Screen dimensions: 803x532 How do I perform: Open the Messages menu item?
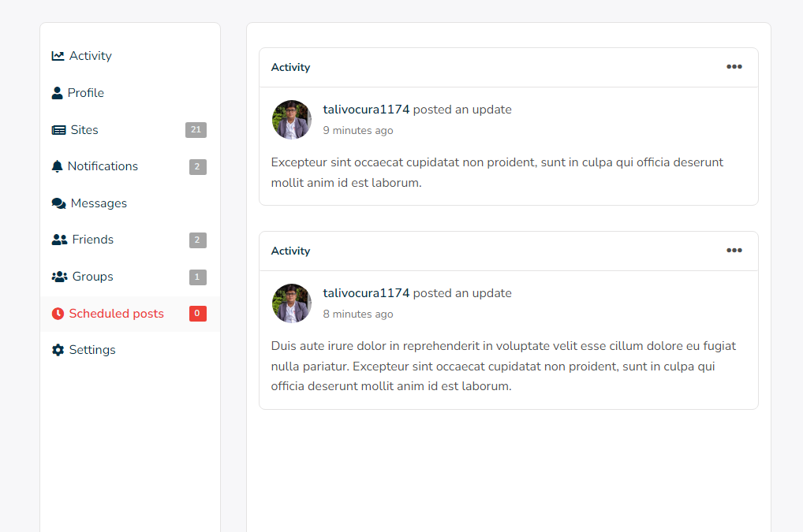99,203
